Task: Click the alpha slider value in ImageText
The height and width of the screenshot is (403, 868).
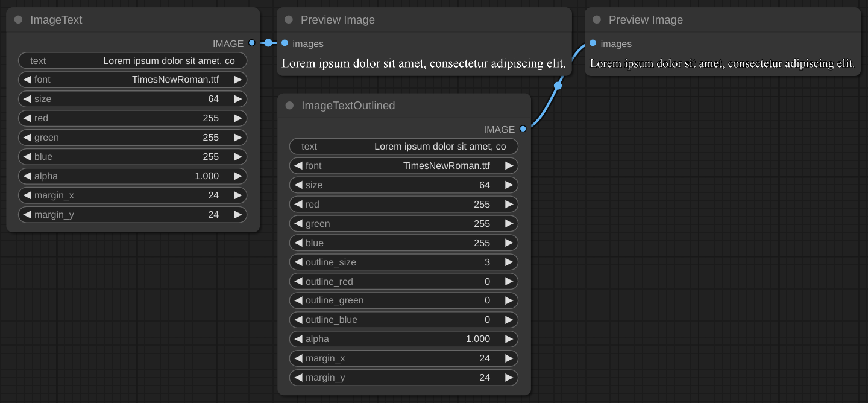Action: [x=133, y=176]
